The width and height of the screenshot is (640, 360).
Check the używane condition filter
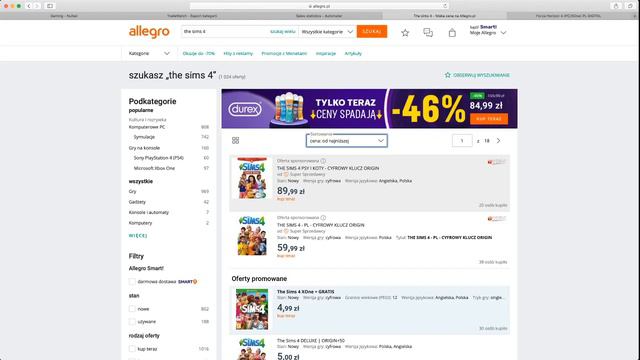[132, 322]
